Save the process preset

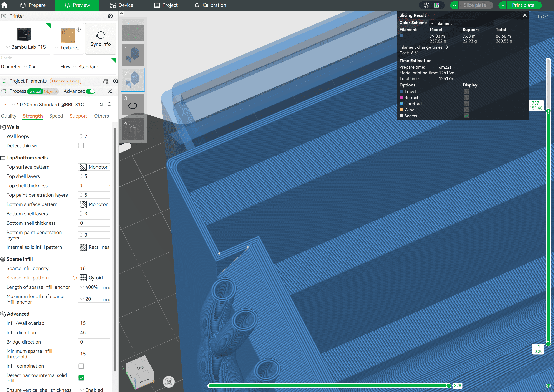click(101, 105)
